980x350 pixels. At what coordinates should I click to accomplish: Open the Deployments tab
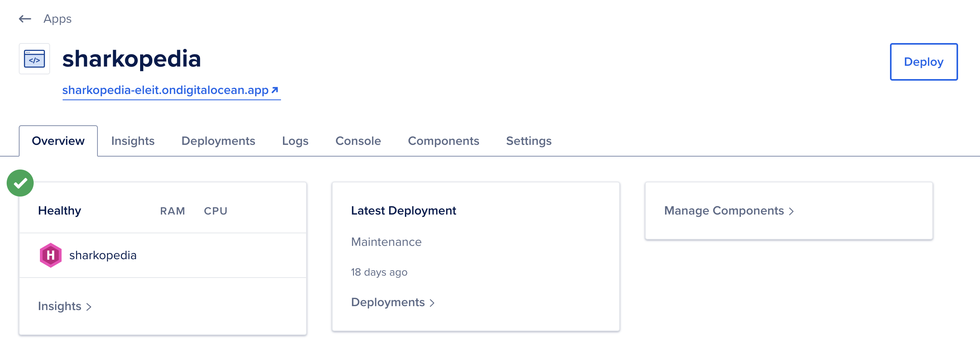point(218,141)
